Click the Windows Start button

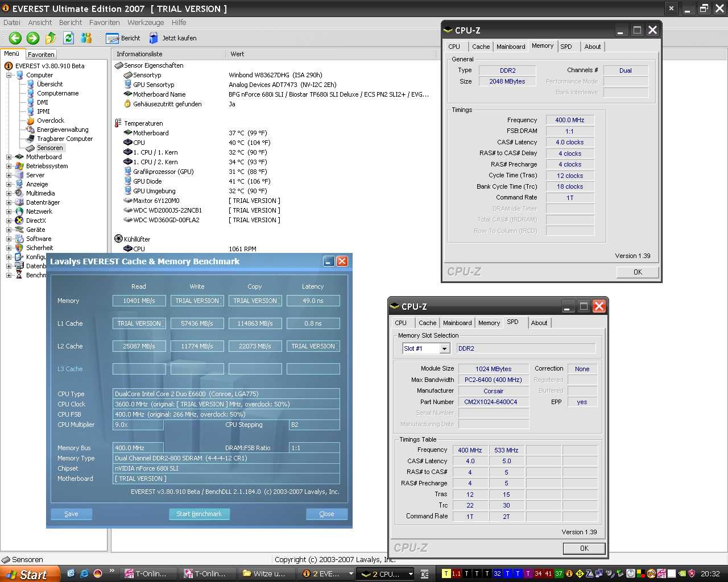click(x=30, y=574)
